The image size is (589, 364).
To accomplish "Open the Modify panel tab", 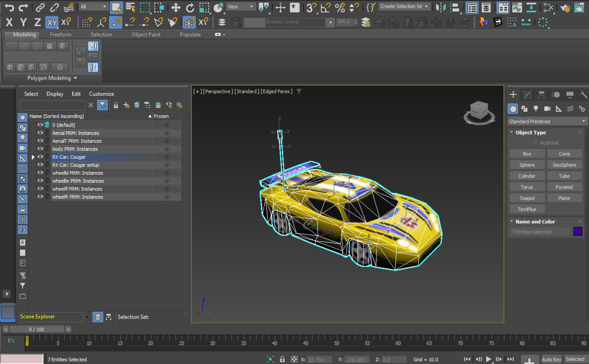I will [527, 95].
